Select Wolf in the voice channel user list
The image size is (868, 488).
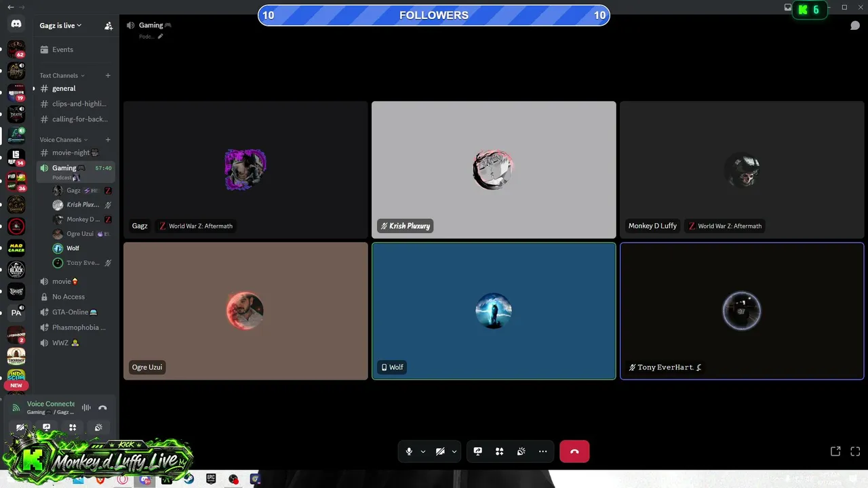point(82,248)
